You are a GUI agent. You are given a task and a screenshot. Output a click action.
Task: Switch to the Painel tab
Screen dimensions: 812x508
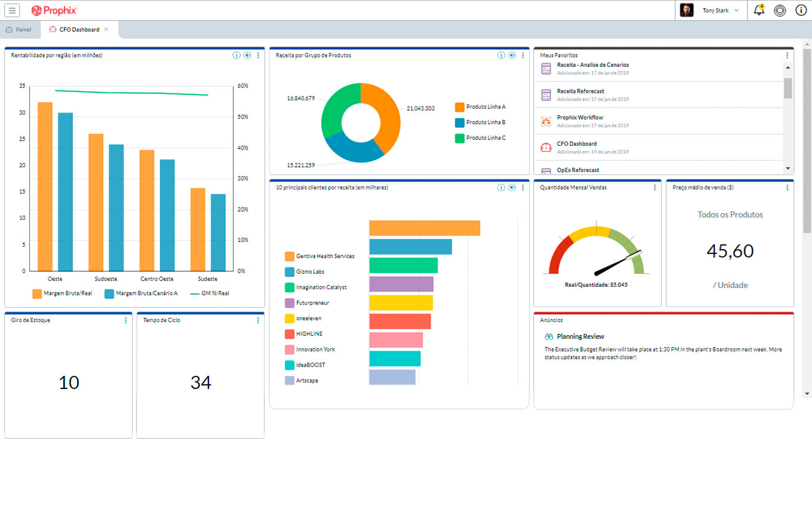[x=19, y=29]
